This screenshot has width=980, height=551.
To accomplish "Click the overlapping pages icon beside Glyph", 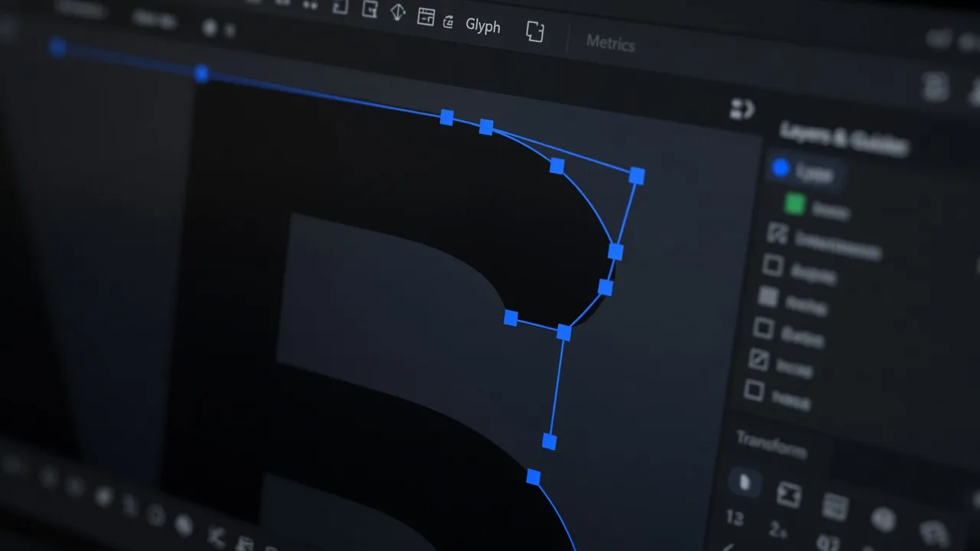I will 535,31.
